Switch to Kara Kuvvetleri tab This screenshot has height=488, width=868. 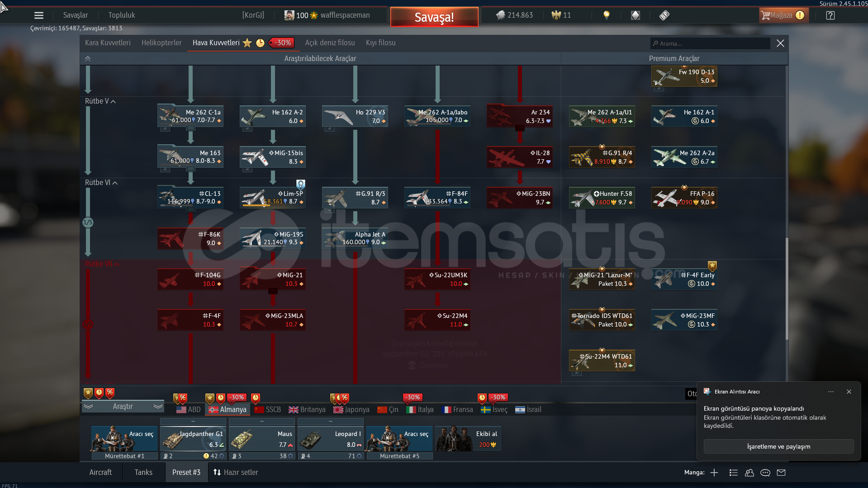tap(108, 43)
